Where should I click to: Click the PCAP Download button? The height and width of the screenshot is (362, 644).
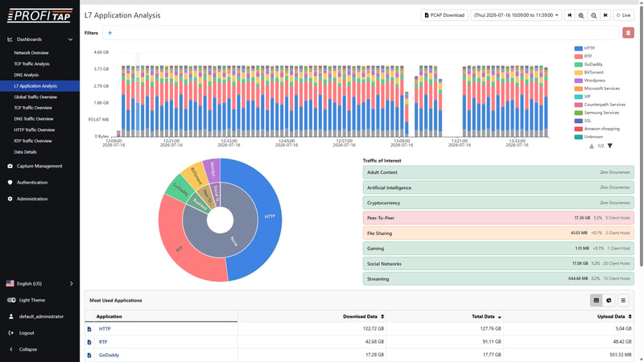point(444,15)
